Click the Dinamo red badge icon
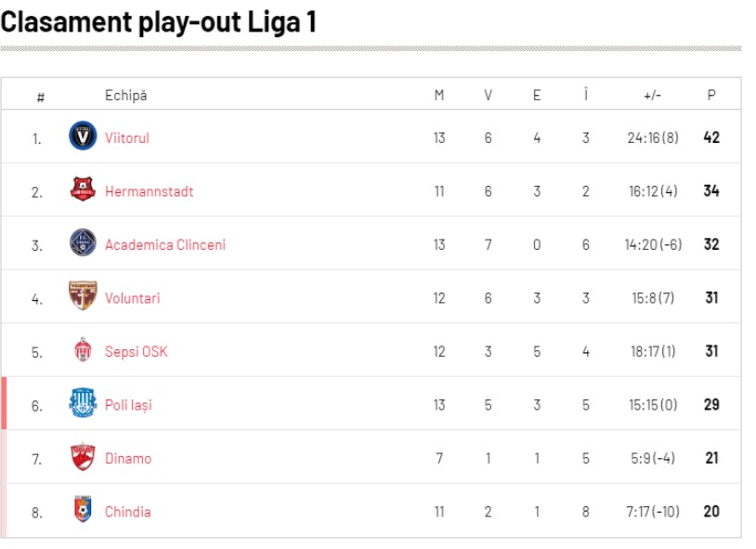Screen dimensions: 756x549 tap(83, 457)
